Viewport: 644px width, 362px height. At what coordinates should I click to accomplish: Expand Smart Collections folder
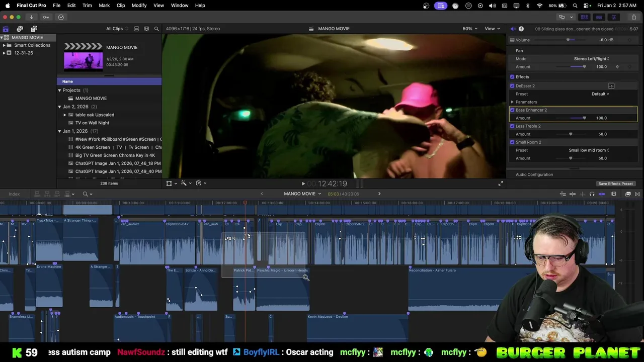tap(4, 45)
